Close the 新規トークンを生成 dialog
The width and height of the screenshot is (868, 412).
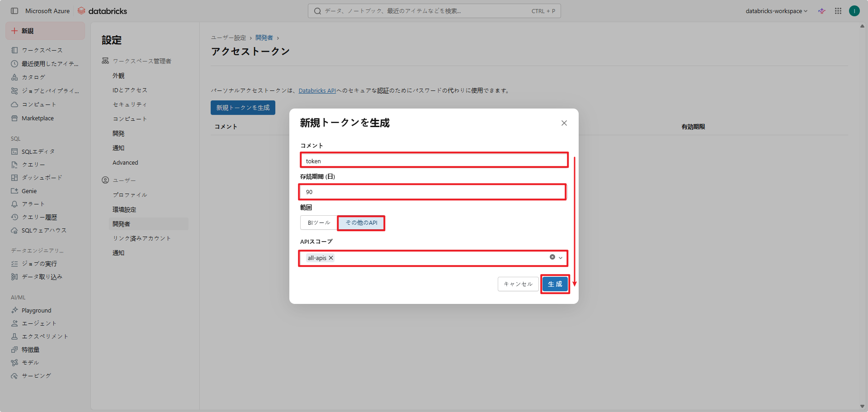(x=564, y=123)
